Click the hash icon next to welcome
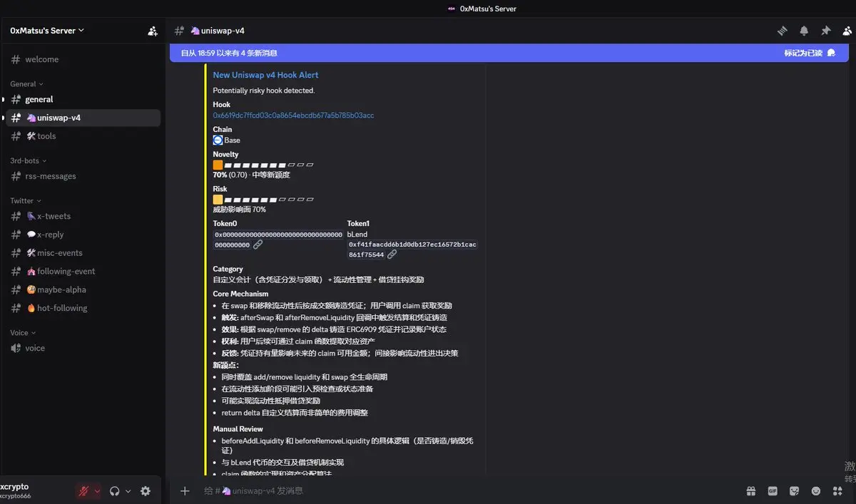The image size is (856, 504). click(16, 59)
